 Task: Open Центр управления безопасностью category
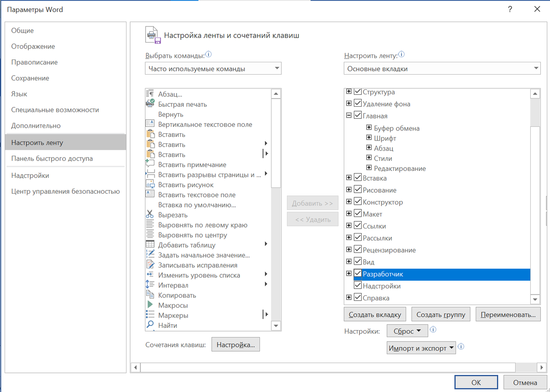(x=66, y=191)
